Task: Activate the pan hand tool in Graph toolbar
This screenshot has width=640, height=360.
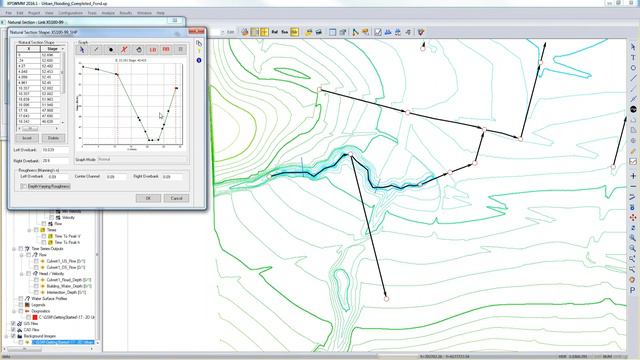Action: [138, 50]
